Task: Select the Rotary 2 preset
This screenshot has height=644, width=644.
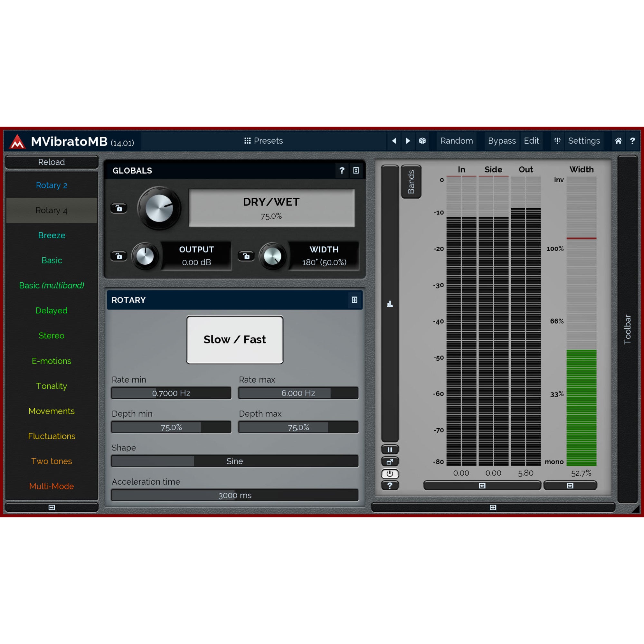Action: coord(52,185)
